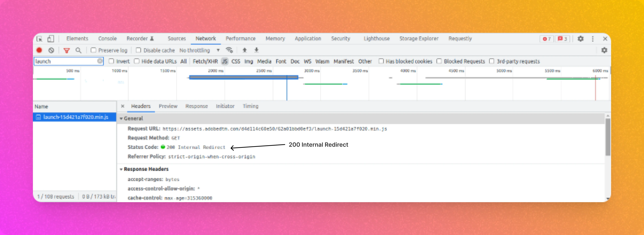This screenshot has height=235, width=644.
Task: Clear the network log icon
Action: click(51, 50)
